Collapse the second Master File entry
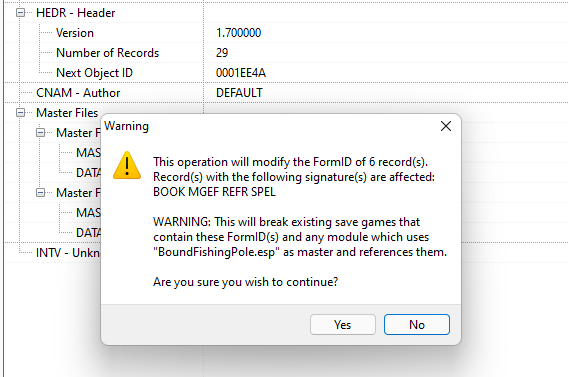The width and height of the screenshot is (568, 377). [41, 193]
